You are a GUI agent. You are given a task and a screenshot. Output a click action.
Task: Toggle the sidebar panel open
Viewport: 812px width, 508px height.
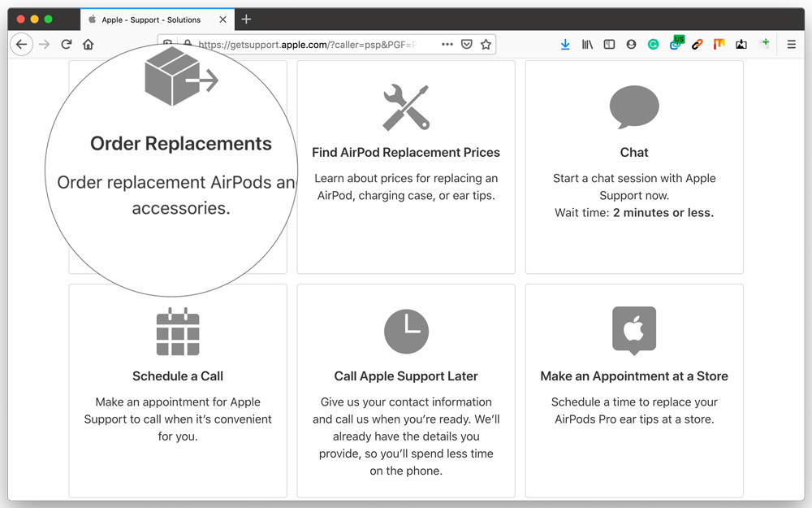point(609,44)
